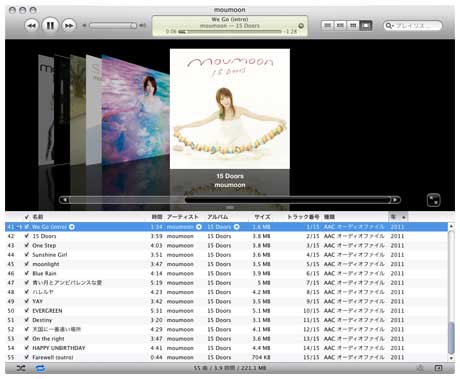
Task: Click the 704 KB size cell
Action: [x=260, y=357]
